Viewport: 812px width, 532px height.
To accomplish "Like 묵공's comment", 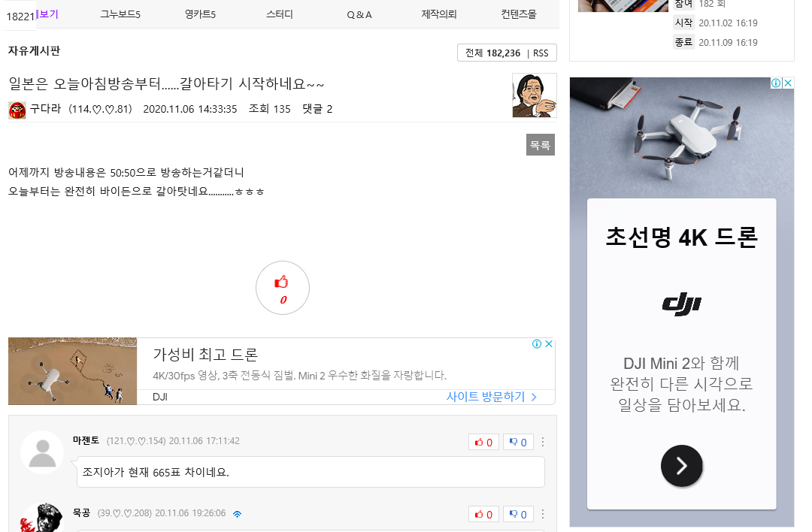I will [x=483, y=514].
